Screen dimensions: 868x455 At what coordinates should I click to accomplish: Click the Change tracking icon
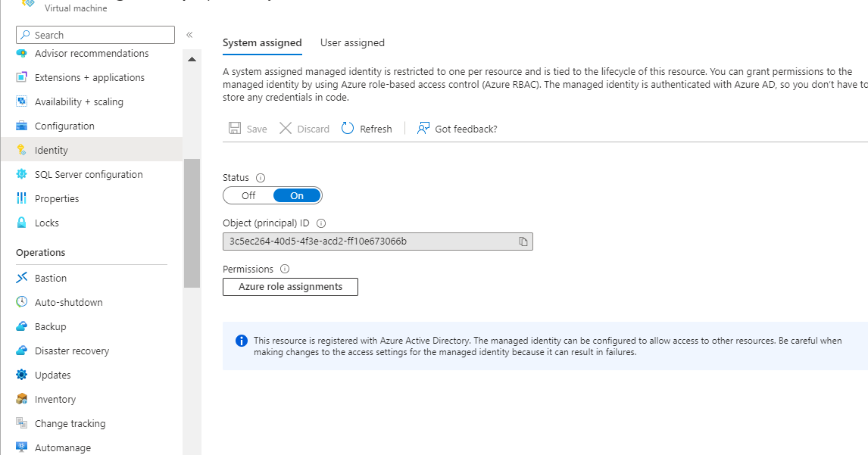click(x=22, y=423)
